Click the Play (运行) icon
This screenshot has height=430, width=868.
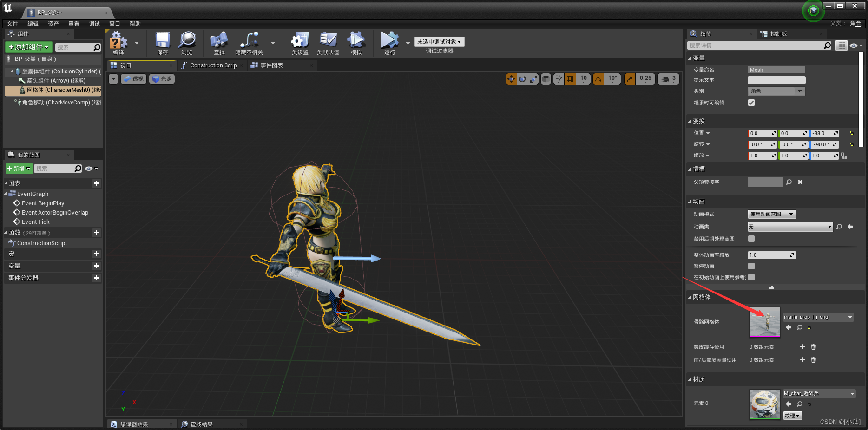(389, 41)
